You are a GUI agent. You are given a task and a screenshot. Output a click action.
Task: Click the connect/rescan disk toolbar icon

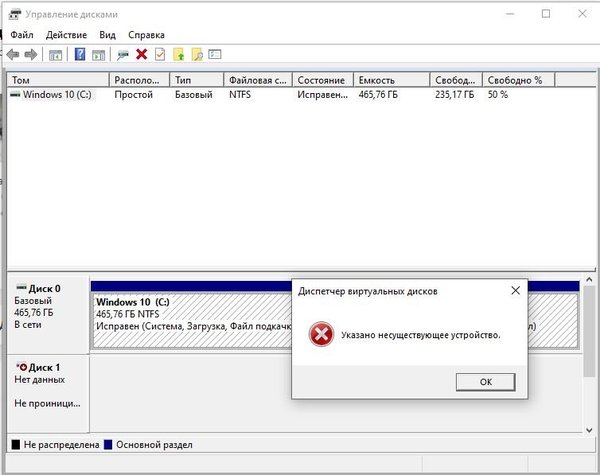(123, 55)
